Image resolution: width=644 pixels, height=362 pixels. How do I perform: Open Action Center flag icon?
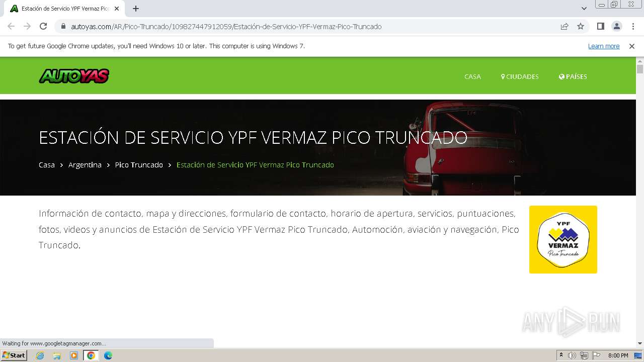click(x=596, y=355)
